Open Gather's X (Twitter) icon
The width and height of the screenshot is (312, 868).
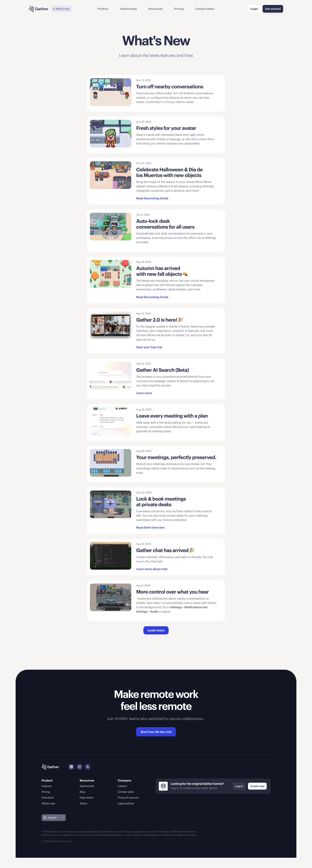(x=88, y=767)
